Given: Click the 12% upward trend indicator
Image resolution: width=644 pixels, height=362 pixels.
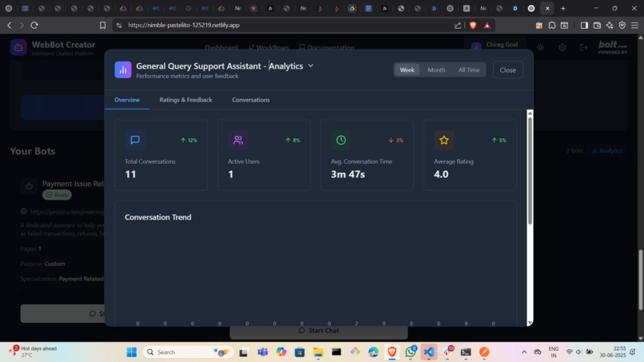Looking at the screenshot, I should coord(189,140).
